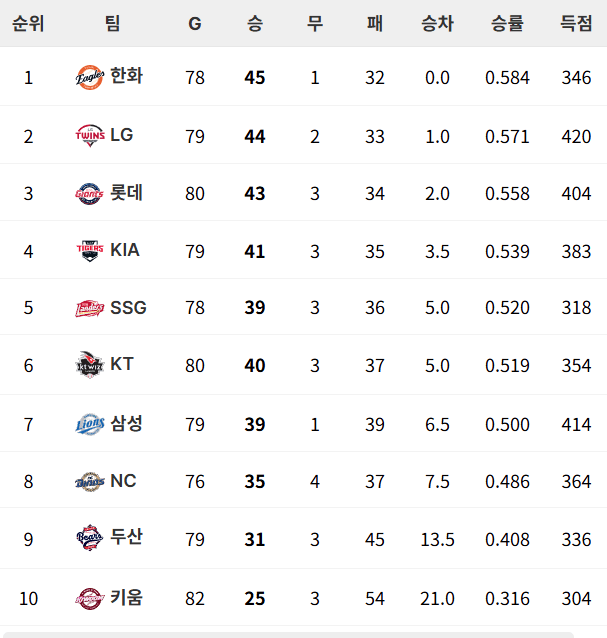Open the Lotte Giants logo
The width and height of the screenshot is (607, 638).
(90, 193)
